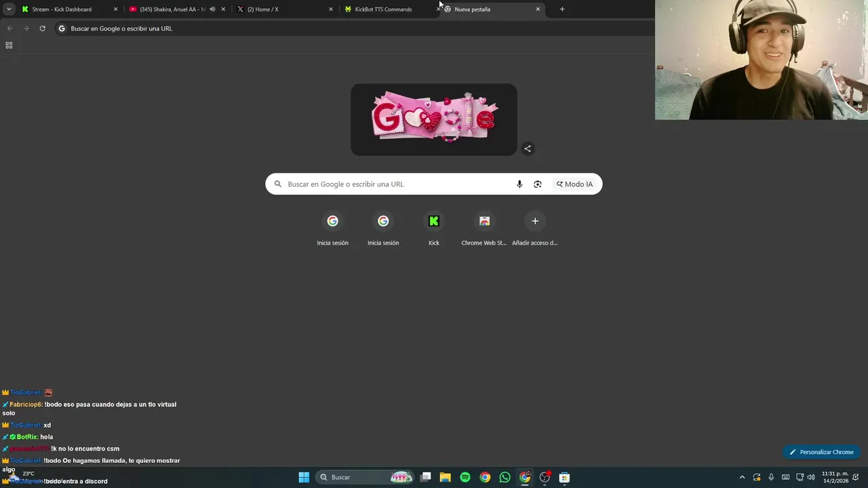The height and width of the screenshot is (488, 868).
Task: Click Personalizar Chrome button
Action: coord(822,452)
